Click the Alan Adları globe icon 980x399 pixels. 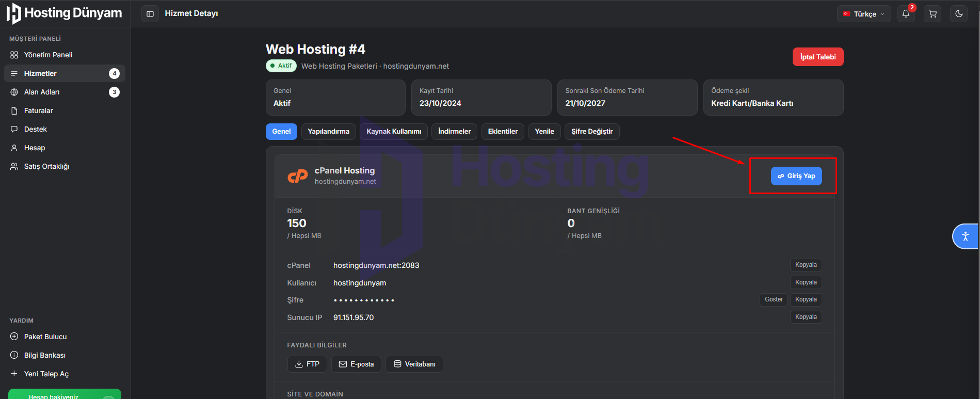tap(14, 92)
